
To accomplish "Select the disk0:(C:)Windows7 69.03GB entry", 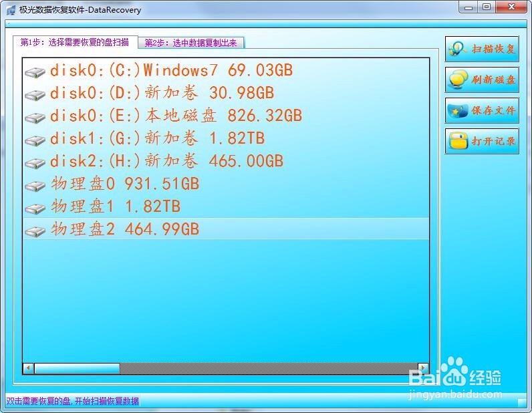I will tap(226, 70).
